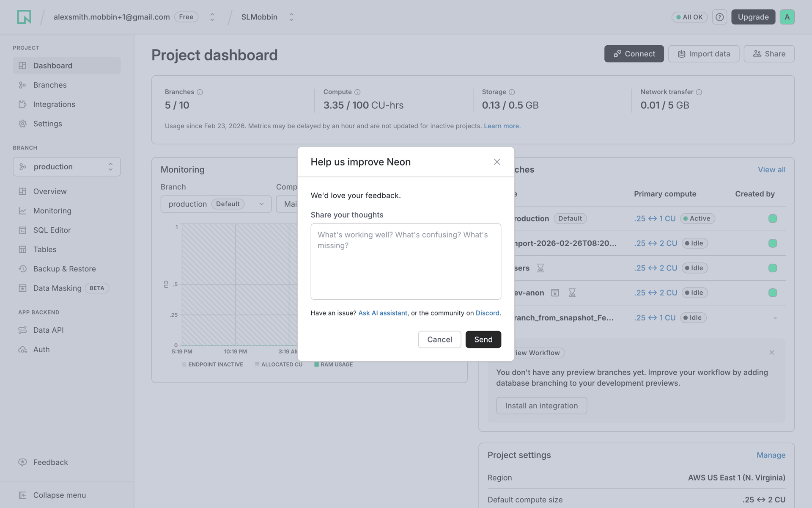Click the SQL Editor icon
Image resolution: width=812 pixels, height=508 pixels.
(22, 230)
